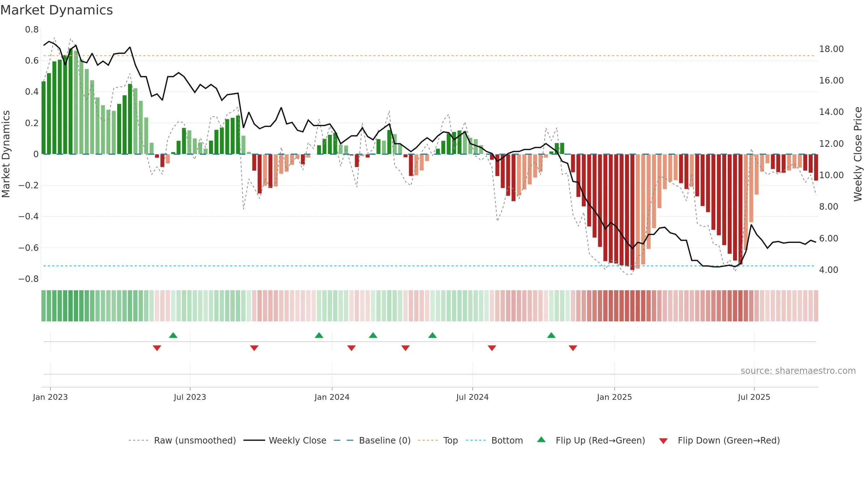
Task: Click the Jul 2025 x-axis label
Action: pos(754,397)
